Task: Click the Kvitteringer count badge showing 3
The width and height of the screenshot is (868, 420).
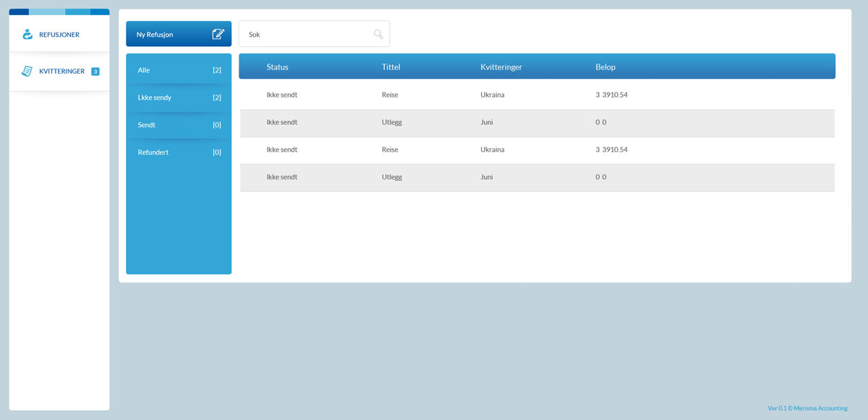Action: pos(95,71)
